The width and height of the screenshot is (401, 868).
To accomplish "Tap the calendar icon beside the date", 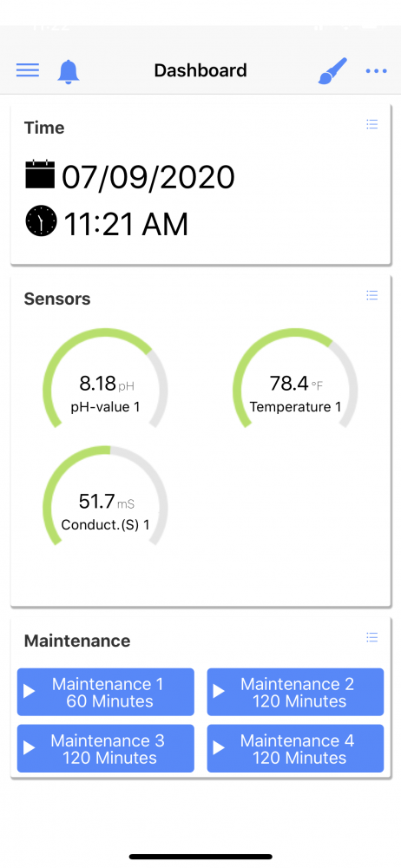I will click(40, 174).
